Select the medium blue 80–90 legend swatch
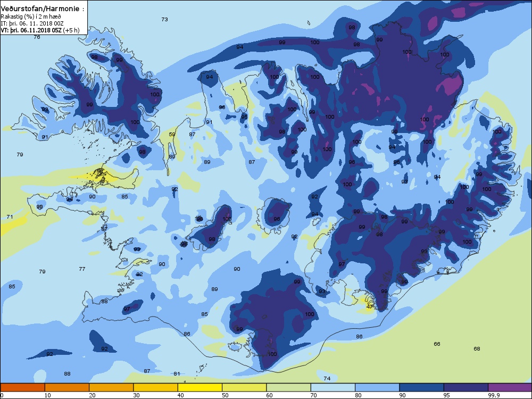The image size is (532, 399). 377,387
